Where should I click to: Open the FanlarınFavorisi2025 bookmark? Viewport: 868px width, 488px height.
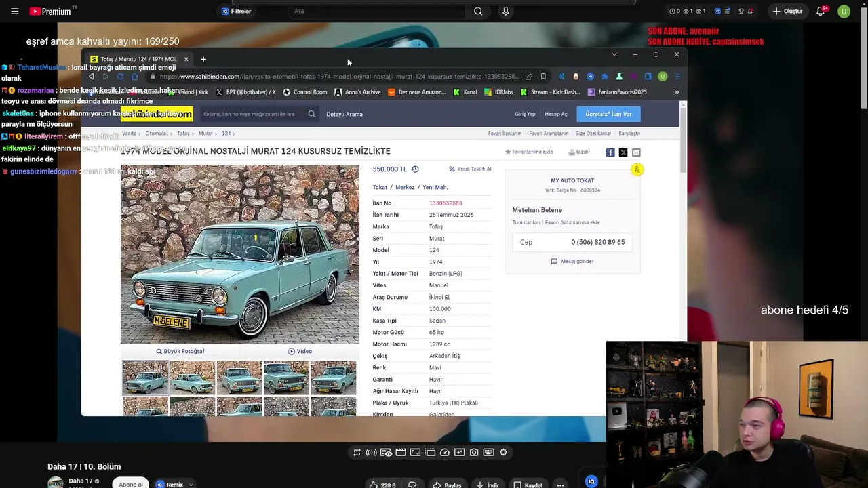[617, 92]
